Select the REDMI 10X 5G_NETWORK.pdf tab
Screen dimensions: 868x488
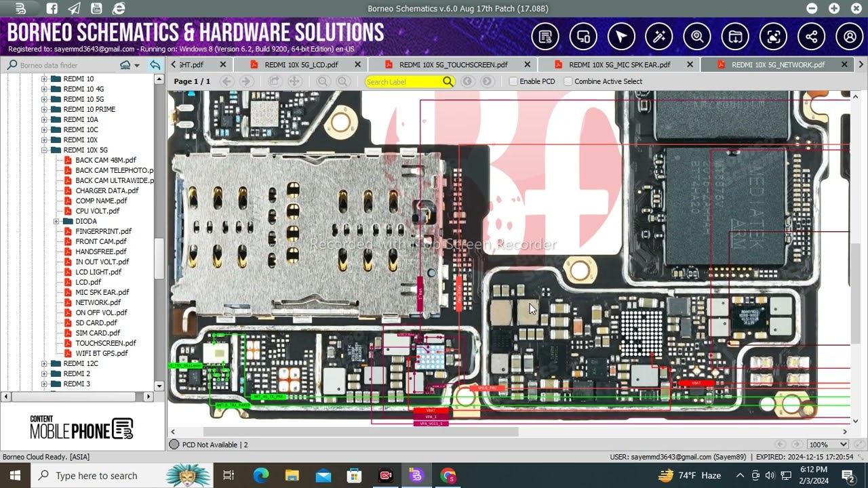point(778,64)
